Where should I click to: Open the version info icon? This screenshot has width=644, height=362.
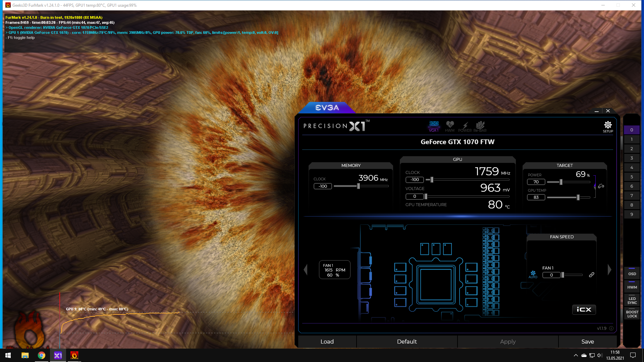click(x=611, y=328)
